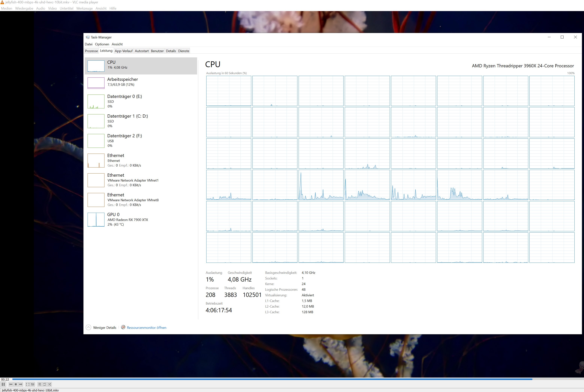Skip to next media in VLC
The width and height of the screenshot is (584, 392).
click(x=21, y=384)
